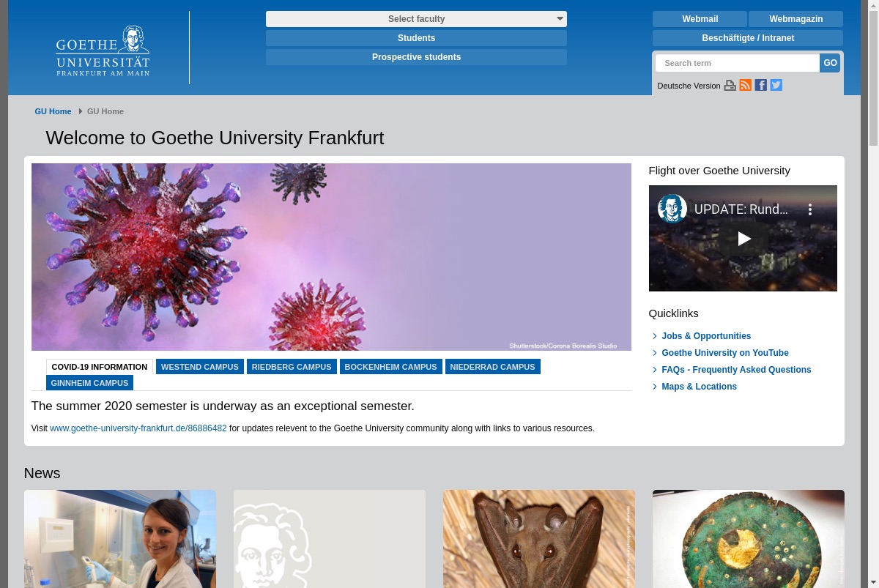This screenshot has height=588, width=879.
Task: Open the news thumbnail with lab scientist
Action: pyautogui.click(x=120, y=539)
